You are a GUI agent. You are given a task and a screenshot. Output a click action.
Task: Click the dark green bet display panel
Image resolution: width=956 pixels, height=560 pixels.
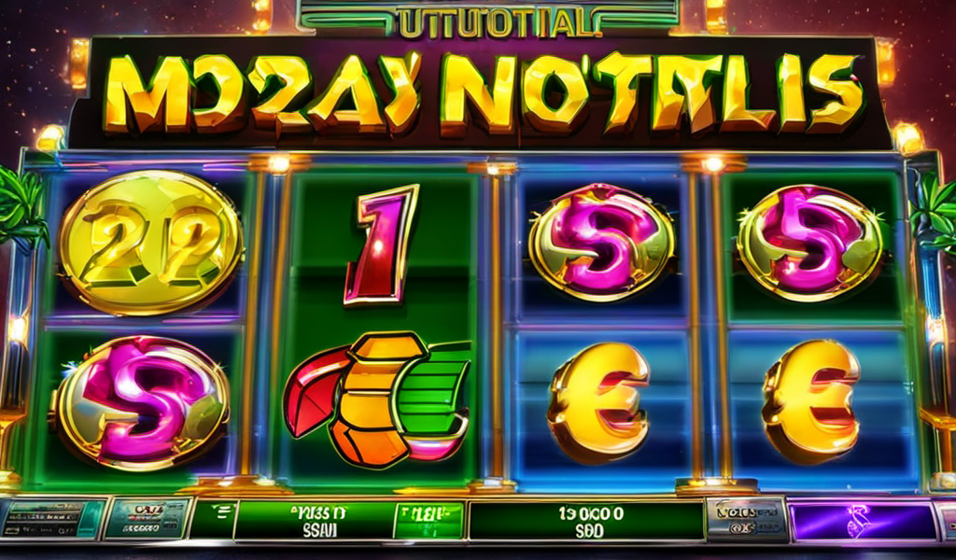click(x=315, y=521)
